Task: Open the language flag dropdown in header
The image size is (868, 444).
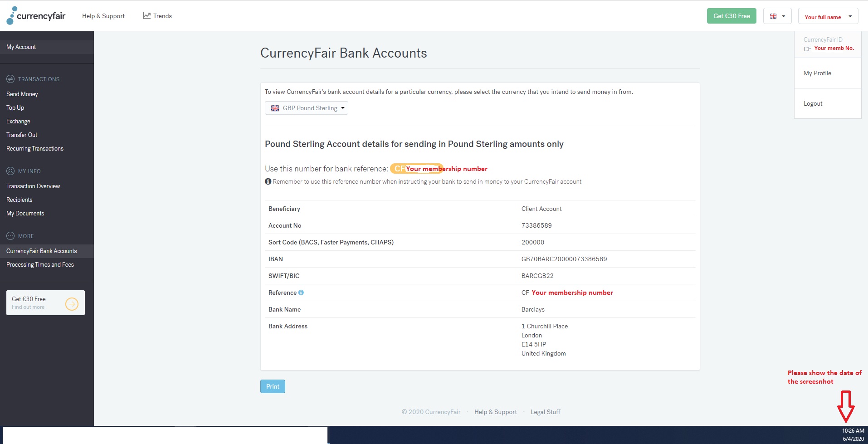Action: pyautogui.click(x=777, y=16)
